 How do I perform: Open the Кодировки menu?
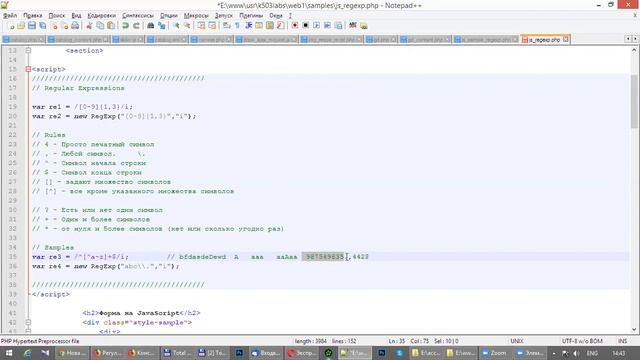pos(102,16)
